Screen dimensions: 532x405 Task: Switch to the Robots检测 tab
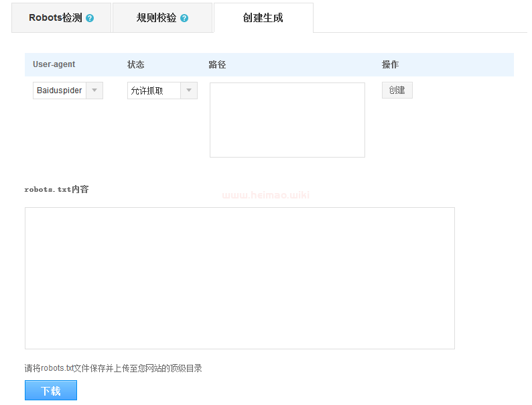pyautogui.click(x=56, y=18)
